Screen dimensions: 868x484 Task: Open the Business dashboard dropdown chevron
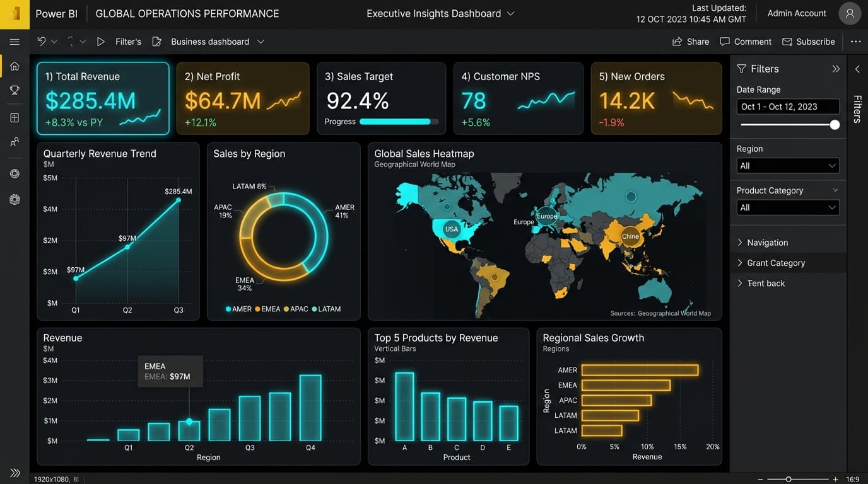(x=261, y=42)
